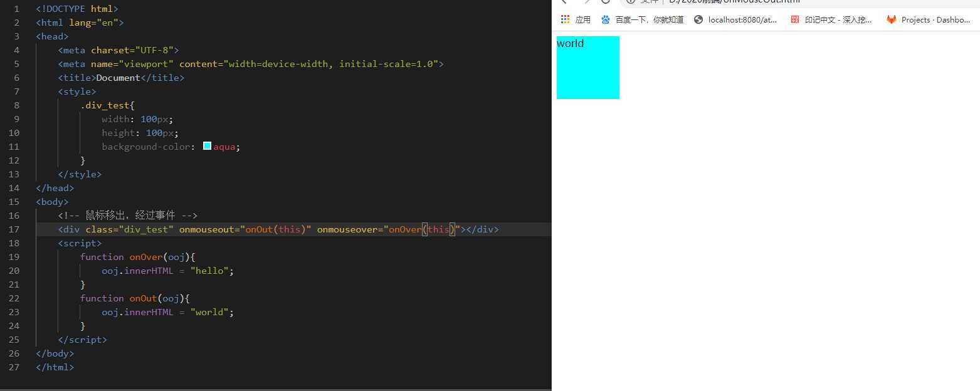Open the 印记中文 bookmark
The height and width of the screenshot is (391, 980).
[x=831, y=19]
